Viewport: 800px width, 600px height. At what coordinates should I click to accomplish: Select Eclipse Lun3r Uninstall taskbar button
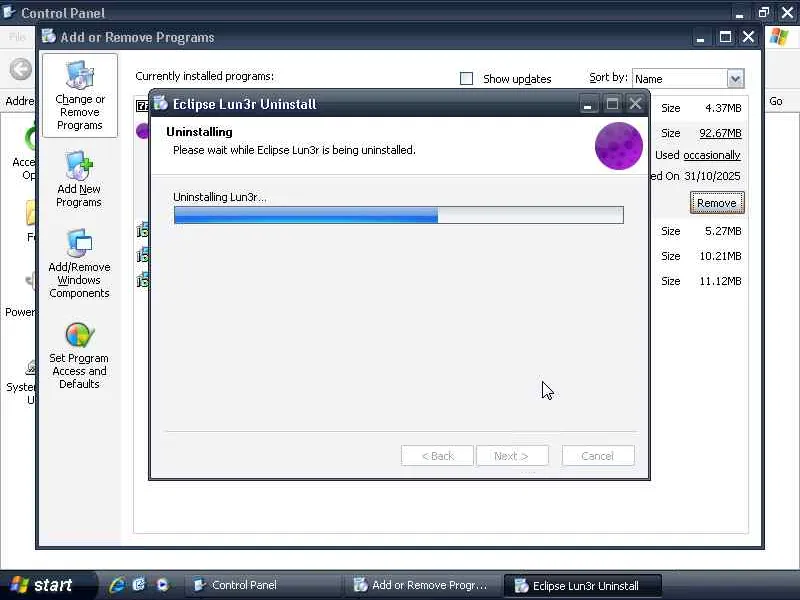point(582,585)
